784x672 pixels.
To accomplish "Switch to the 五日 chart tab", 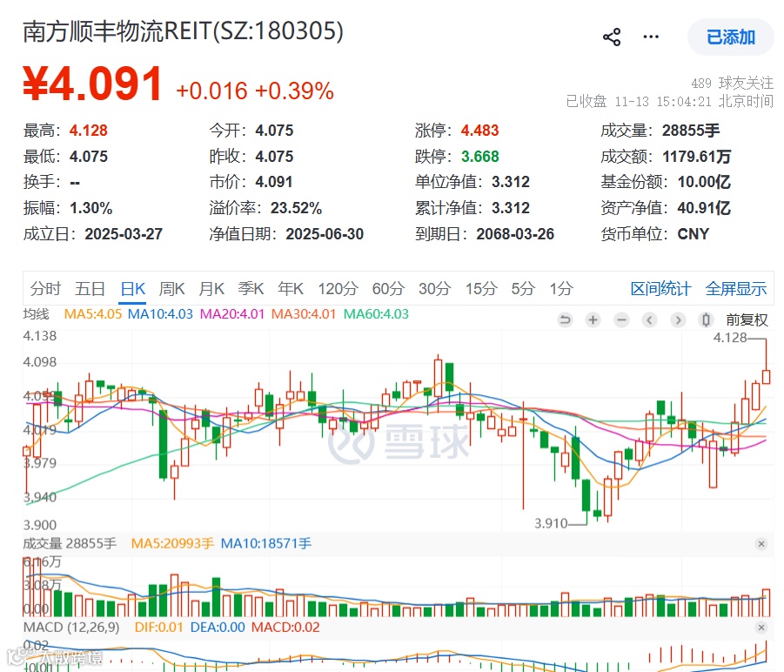I will (x=90, y=288).
